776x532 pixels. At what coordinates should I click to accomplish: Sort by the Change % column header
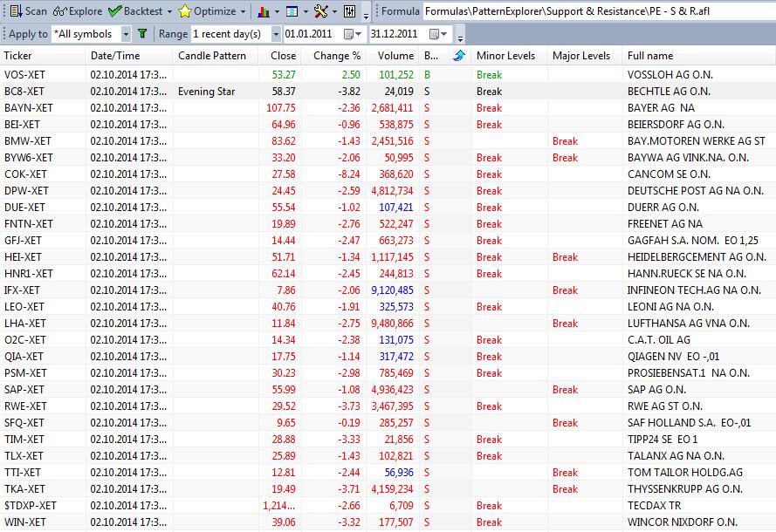coord(333,55)
